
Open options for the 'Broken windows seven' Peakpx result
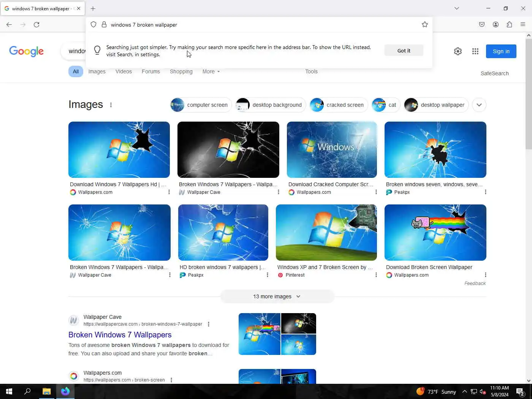click(485, 192)
